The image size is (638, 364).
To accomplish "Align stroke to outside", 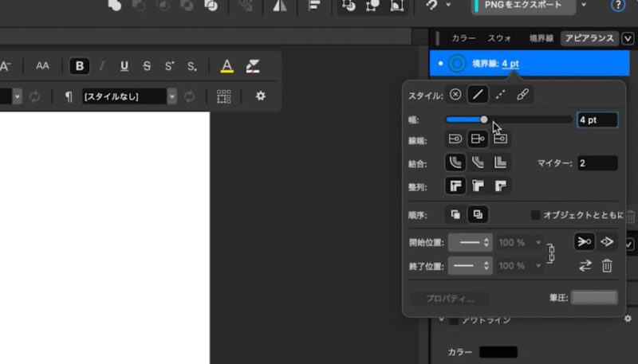I will point(500,186).
